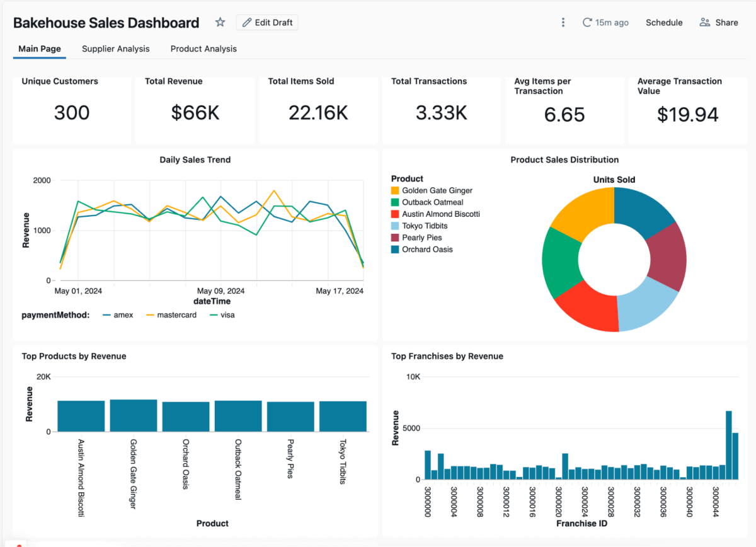Click the 15m ago refresh timestamp
The image size is (756, 547).
pos(611,22)
